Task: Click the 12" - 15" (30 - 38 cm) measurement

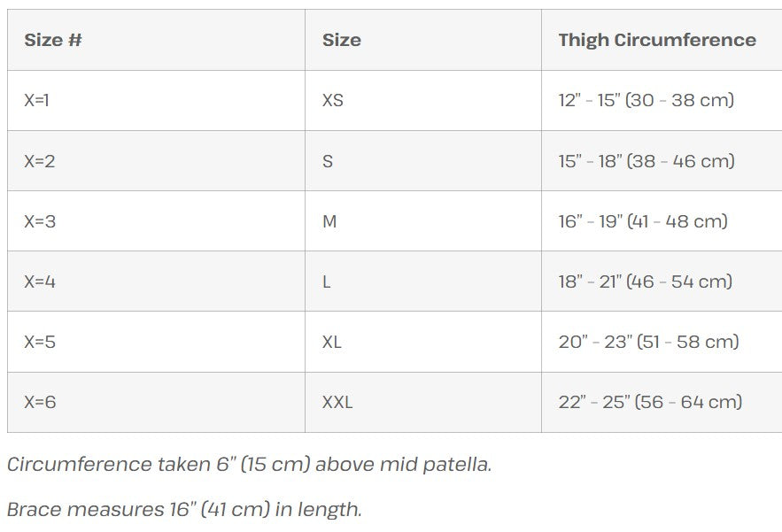Action: (646, 100)
